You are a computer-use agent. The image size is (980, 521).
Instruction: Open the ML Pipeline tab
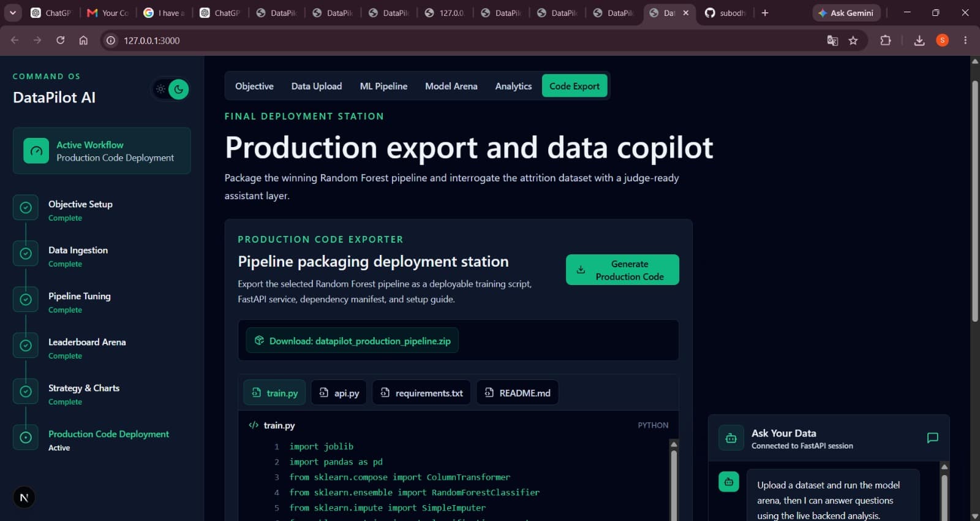[x=383, y=86]
